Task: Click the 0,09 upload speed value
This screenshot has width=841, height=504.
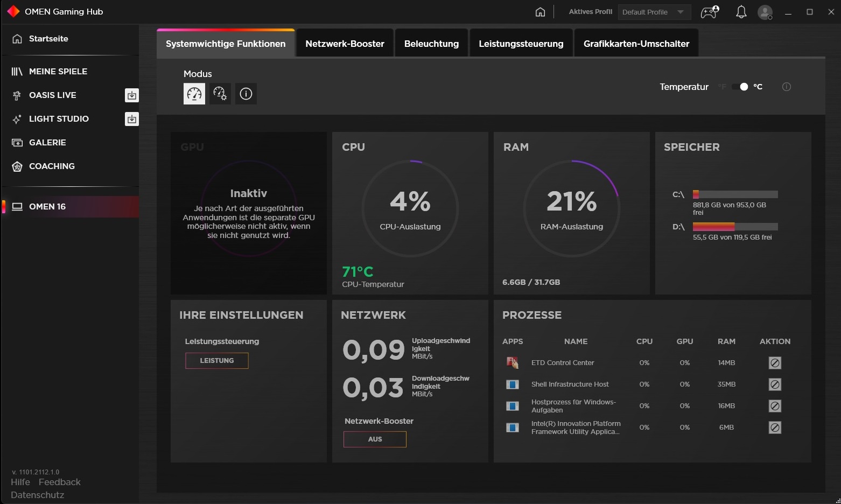Action: [374, 350]
